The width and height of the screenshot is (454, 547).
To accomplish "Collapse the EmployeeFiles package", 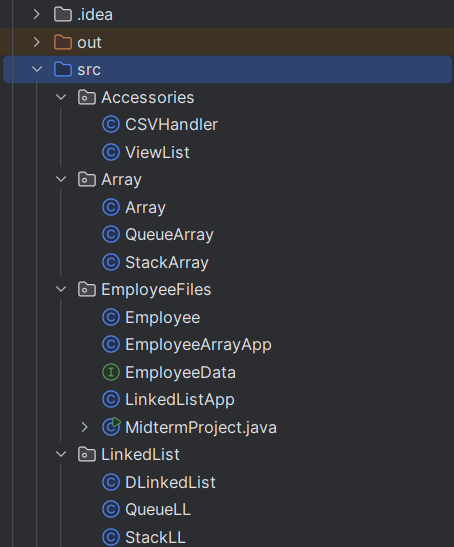I will tap(61, 289).
